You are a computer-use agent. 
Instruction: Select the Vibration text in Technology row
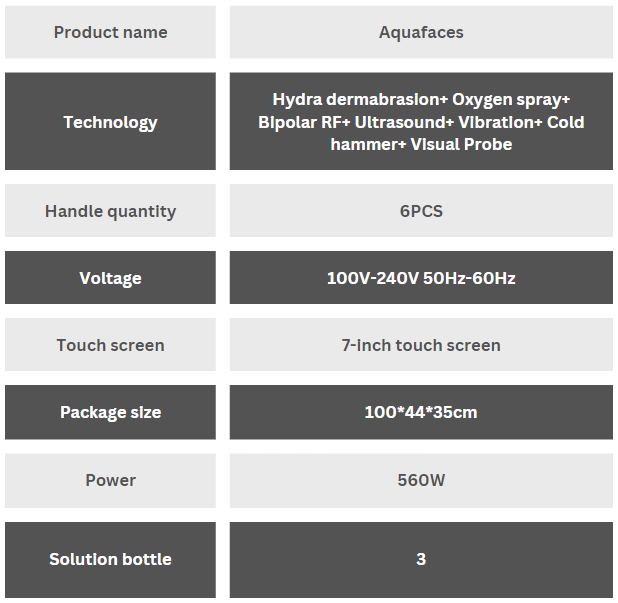pos(498,122)
